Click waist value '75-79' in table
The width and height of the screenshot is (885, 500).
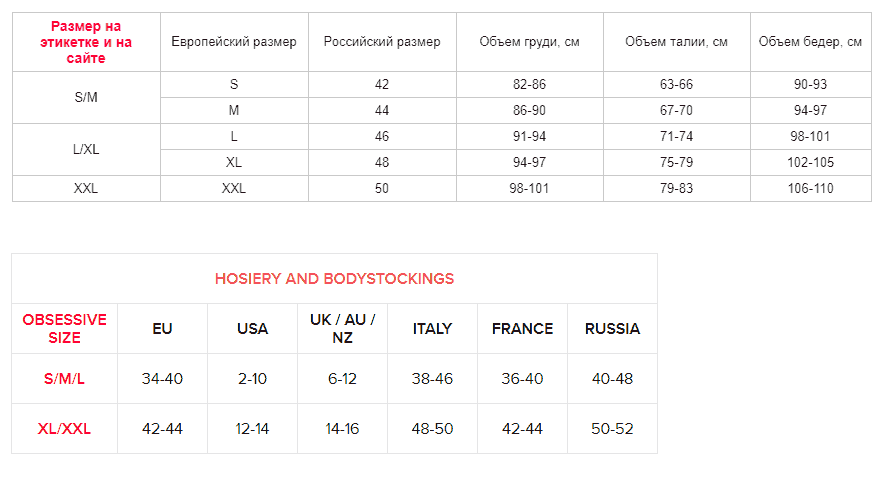pos(676,162)
